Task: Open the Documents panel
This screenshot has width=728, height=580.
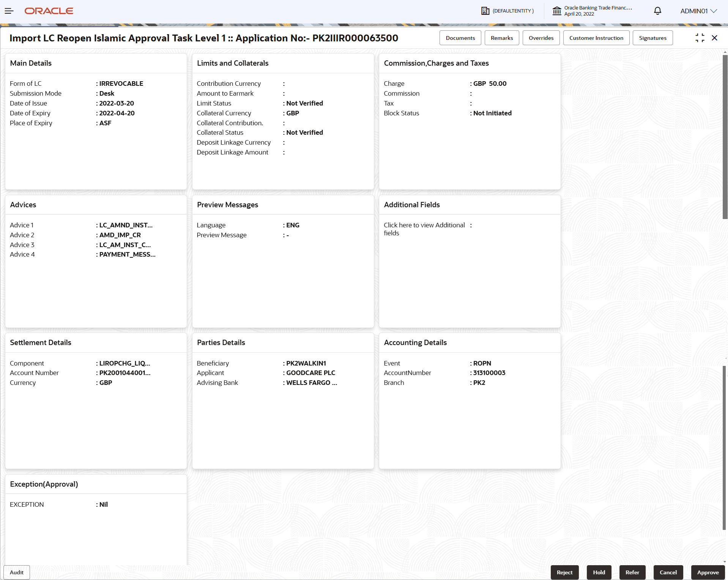Action: (460, 38)
